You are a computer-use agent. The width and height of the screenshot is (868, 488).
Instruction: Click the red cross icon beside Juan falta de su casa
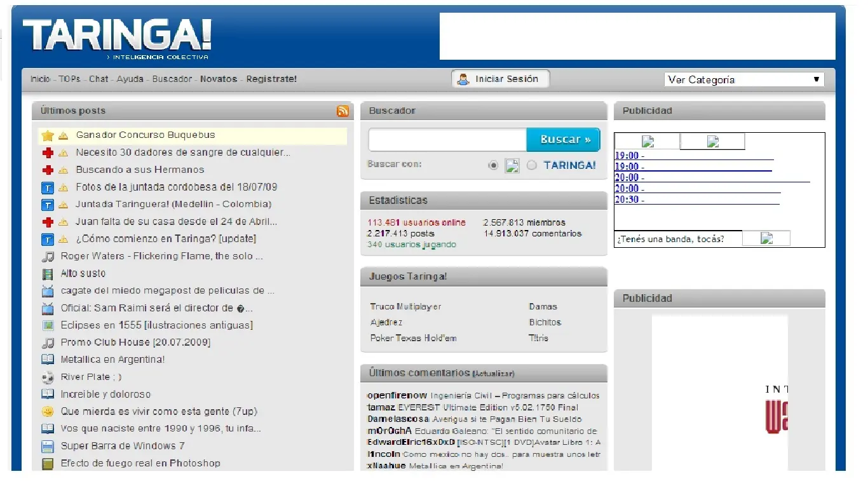(x=48, y=222)
